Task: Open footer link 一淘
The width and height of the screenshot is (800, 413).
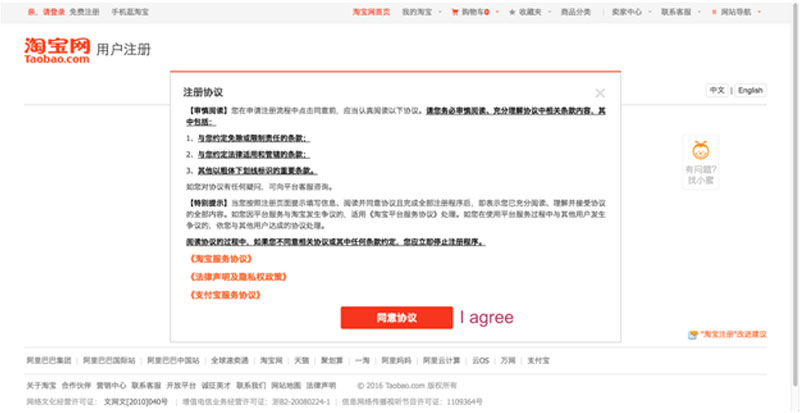Action: coord(362,360)
